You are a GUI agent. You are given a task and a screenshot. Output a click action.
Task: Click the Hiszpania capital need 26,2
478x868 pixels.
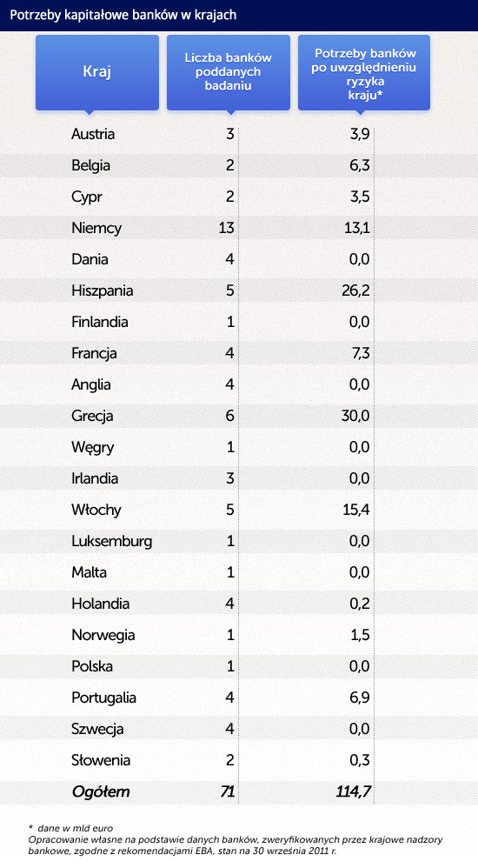[x=355, y=290]
